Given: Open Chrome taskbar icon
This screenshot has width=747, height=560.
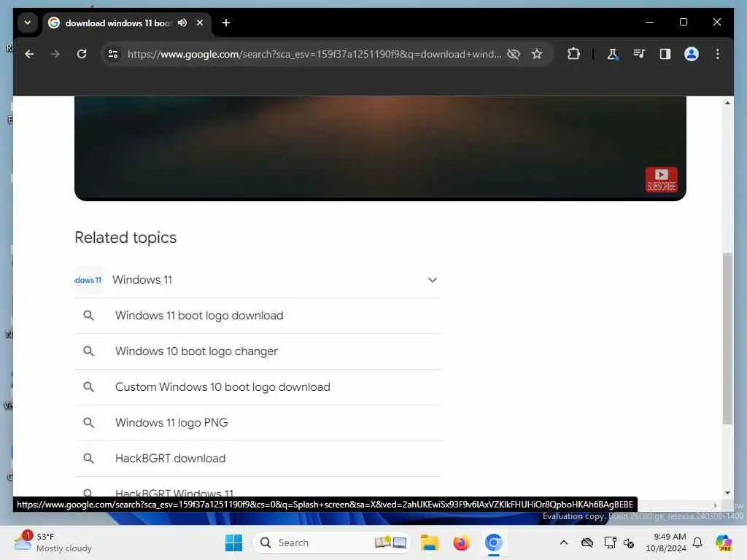Looking at the screenshot, I should [x=494, y=542].
